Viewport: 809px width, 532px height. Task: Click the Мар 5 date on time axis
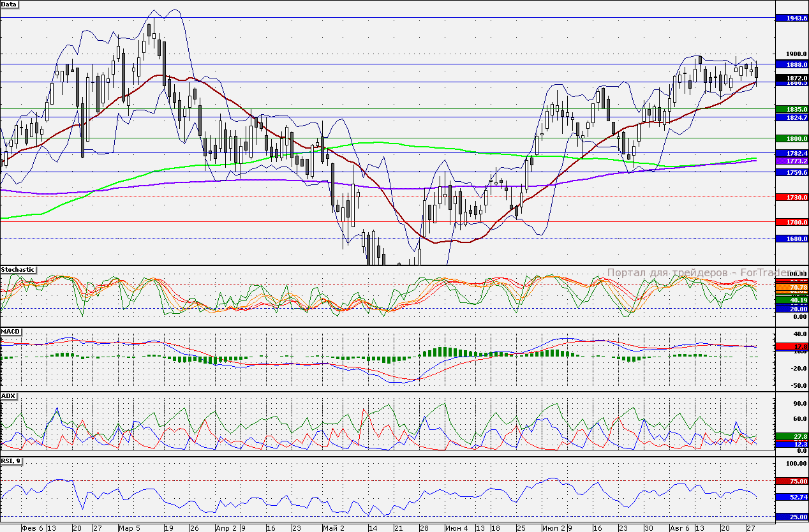tap(130, 528)
